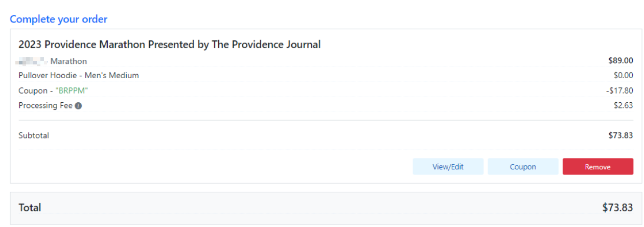Remove the marathon registration from the order
Image resolution: width=644 pixels, height=227 pixels.
[597, 167]
